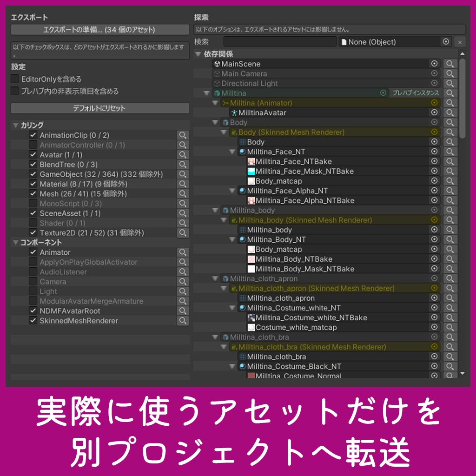Enable the EditorOnlyを含める checkbox
The image size is (476, 476).
(x=14, y=79)
